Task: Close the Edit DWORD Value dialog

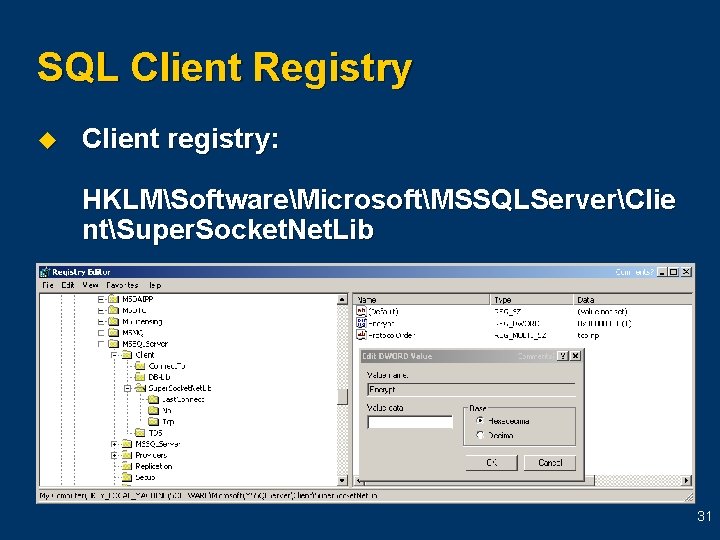Action: coord(575,356)
